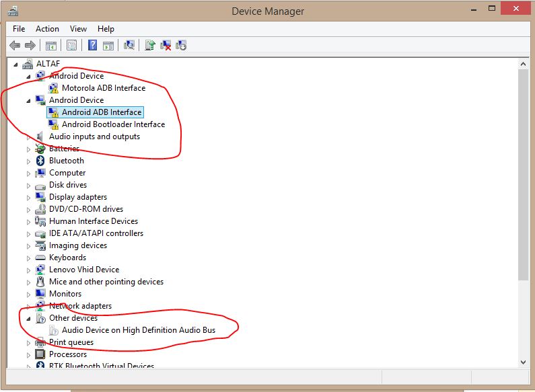Image resolution: width=535 pixels, height=392 pixels.
Task: Expand the Monitors category
Action: pos(29,295)
